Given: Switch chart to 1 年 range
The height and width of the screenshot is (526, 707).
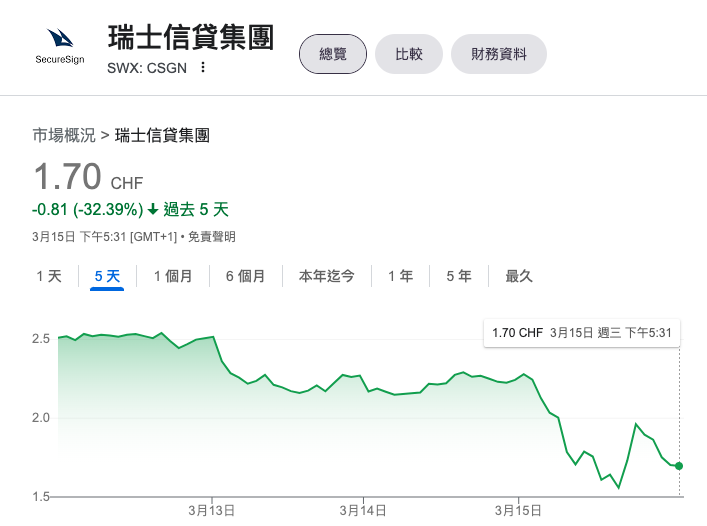Looking at the screenshot, I should [x=400, y=276].
